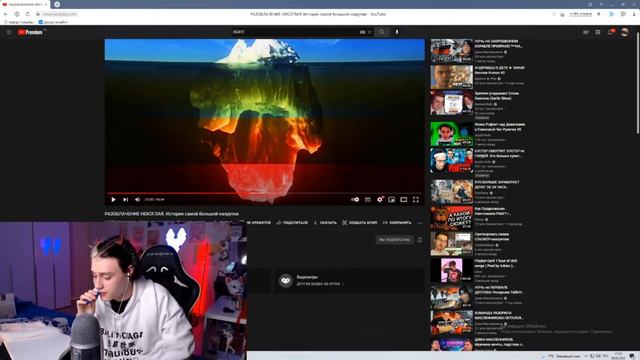Open the second recommended video thumbnail
640x360 pixels.
(x=451, y=77)
